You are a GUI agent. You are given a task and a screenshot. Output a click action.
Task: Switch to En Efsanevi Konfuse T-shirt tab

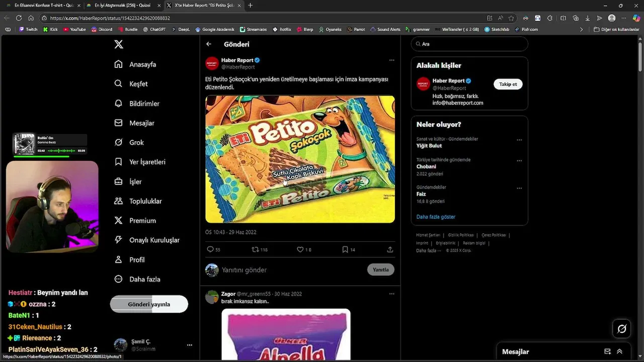click(44, 6)
